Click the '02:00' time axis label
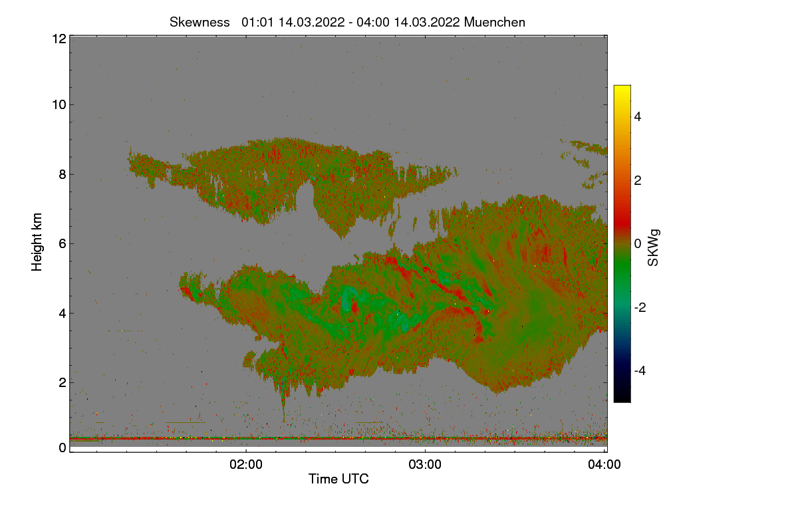 point(246,465)
